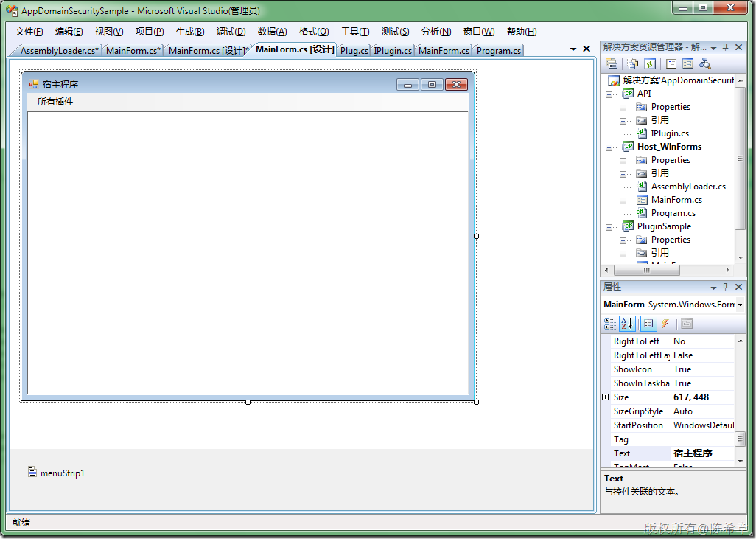
Task: Click the properties grid scroll down arrow
Action: 741,462
